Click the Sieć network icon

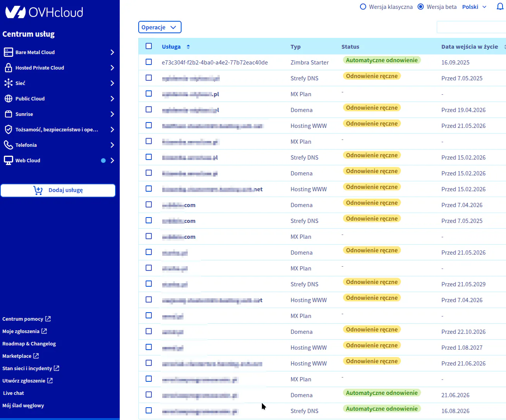tap(8, 83)
